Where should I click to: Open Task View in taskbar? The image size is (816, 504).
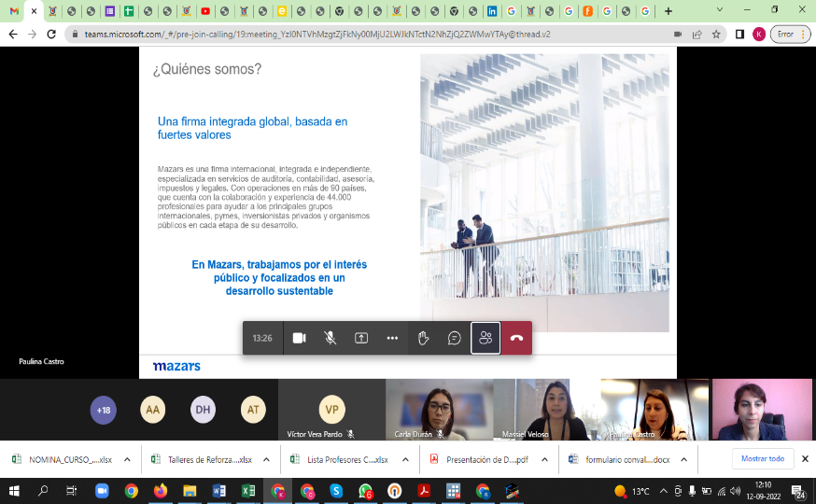[x=71, y=491]
